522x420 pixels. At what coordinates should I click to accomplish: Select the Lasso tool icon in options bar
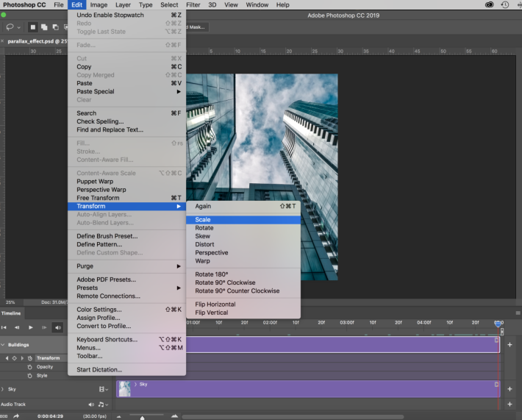pyautogui.click(x=10, y=27)
